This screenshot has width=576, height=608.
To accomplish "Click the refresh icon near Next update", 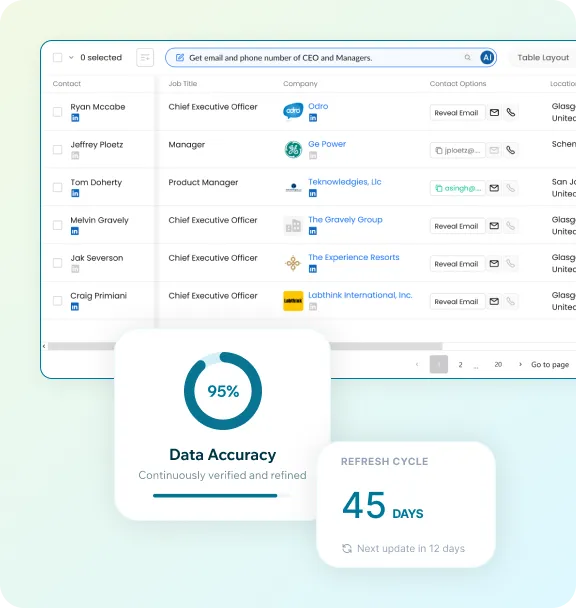I will [347, 548].
